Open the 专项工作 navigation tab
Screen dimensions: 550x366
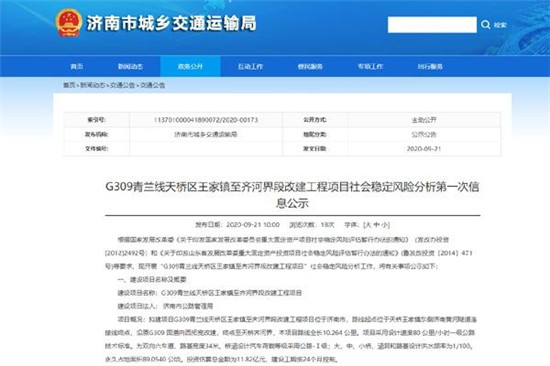coord(370,66)
